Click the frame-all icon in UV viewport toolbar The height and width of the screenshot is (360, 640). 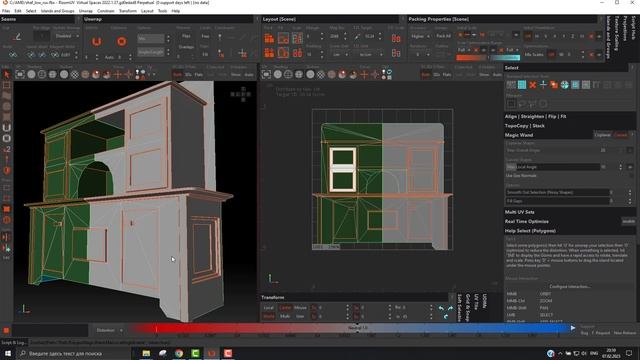point(266,74)
